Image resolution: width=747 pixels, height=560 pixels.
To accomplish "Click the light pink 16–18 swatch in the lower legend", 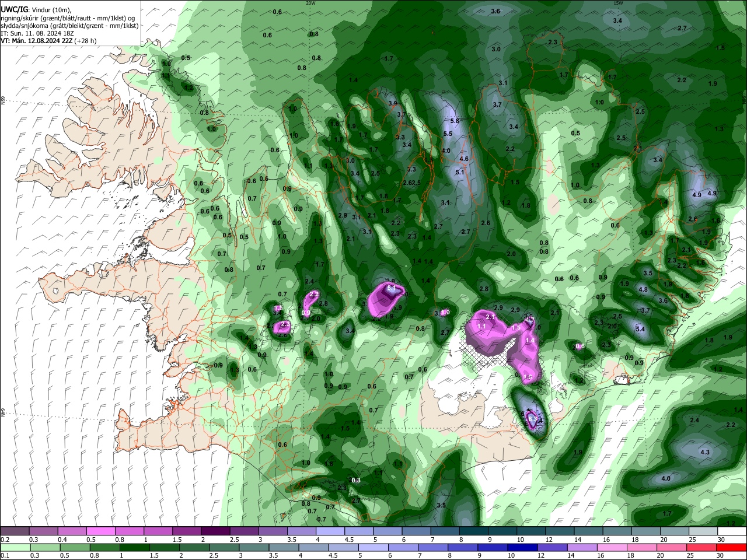I will [612, 547].
